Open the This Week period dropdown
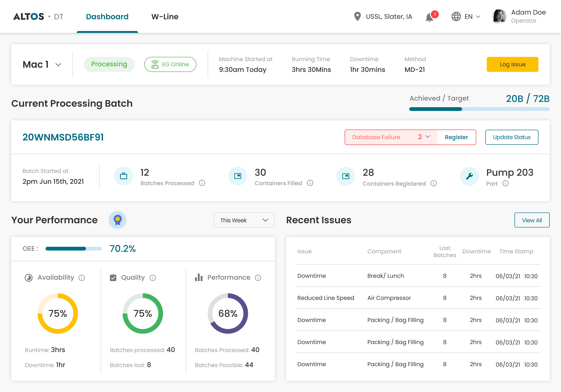This screenshot has height=392, width=561. click(x=244, y=220)
